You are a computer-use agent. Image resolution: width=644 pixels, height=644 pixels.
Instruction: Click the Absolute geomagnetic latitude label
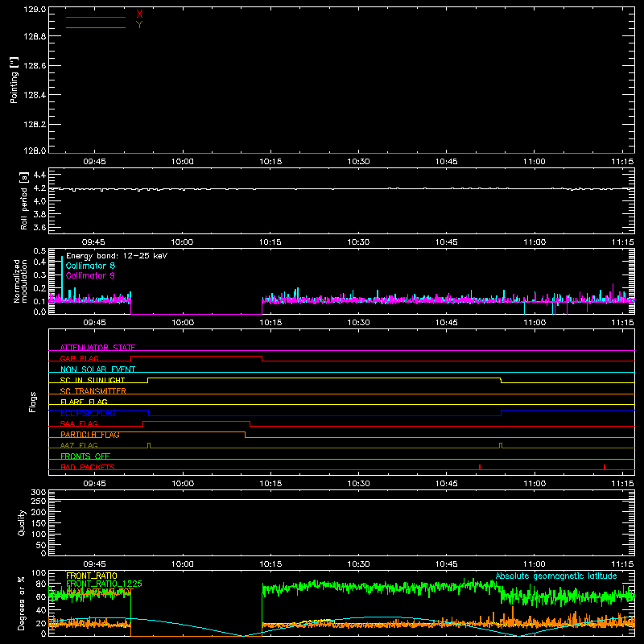[x=556, y=576]
